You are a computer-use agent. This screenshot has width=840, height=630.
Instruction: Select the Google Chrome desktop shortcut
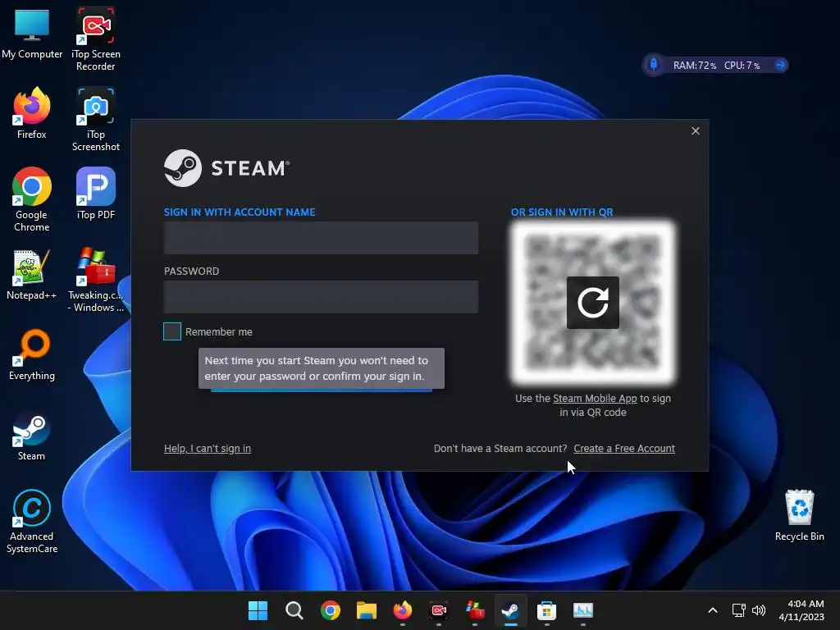click(32, 199)
